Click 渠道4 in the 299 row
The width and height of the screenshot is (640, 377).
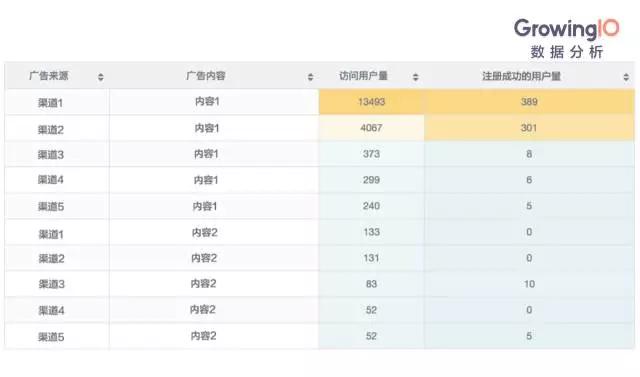tap(51, 180)
